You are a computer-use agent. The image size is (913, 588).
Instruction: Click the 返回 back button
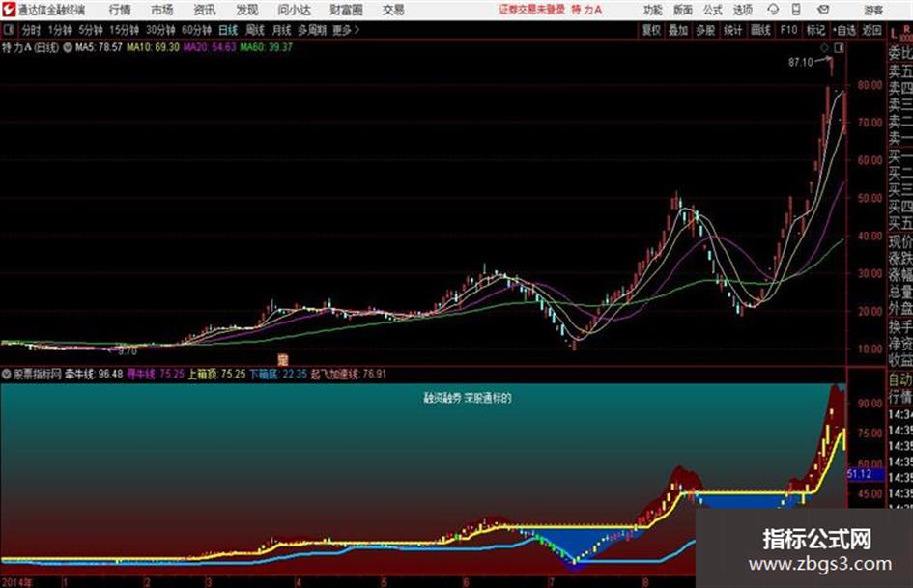(871, 30)
